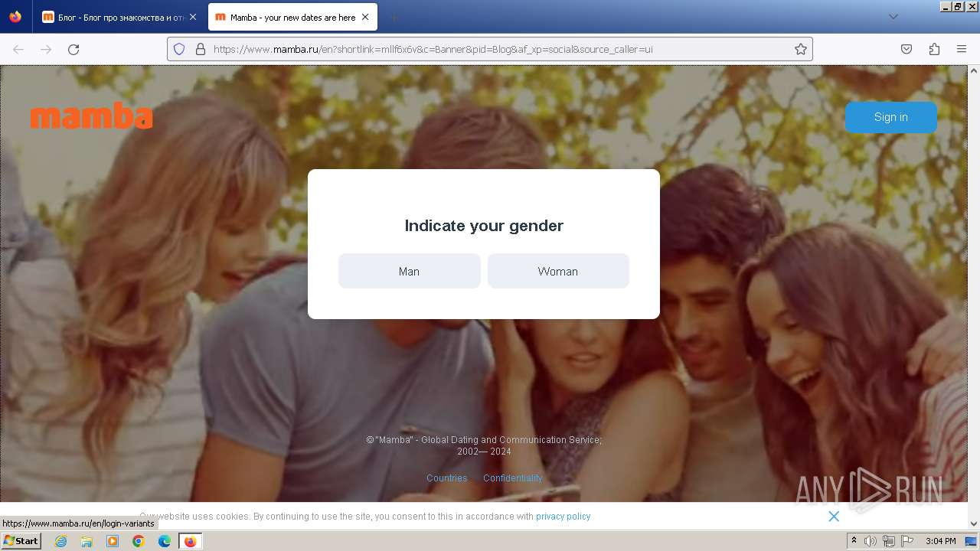Go forward to next page
Image resolution: width=980 pixels, height=551 pixels.
click(46, 49)
